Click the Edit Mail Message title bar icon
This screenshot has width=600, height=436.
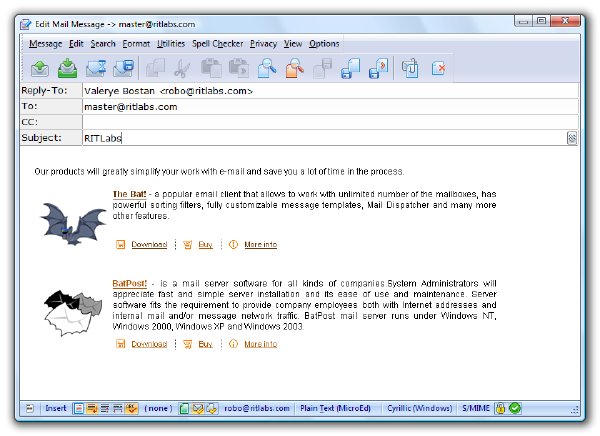tap(25, 24)
